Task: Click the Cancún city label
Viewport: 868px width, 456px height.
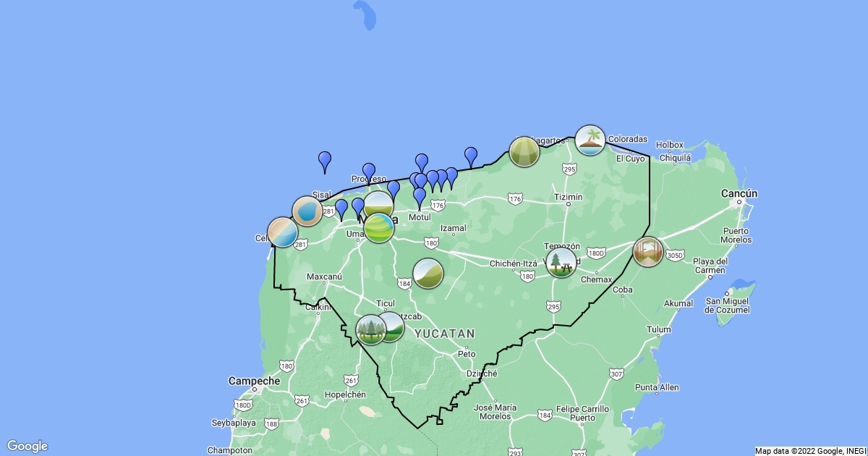Action: (x=739, y=193)
